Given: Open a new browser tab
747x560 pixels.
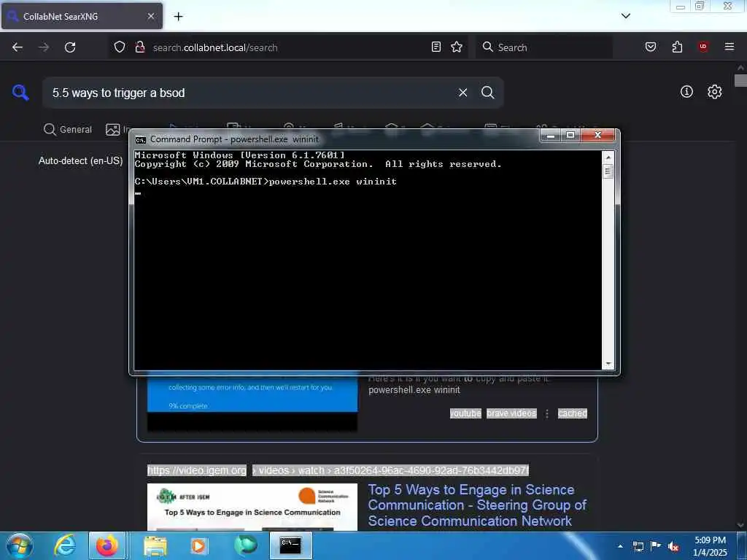Looking at the screenshot, I should 178,17.
